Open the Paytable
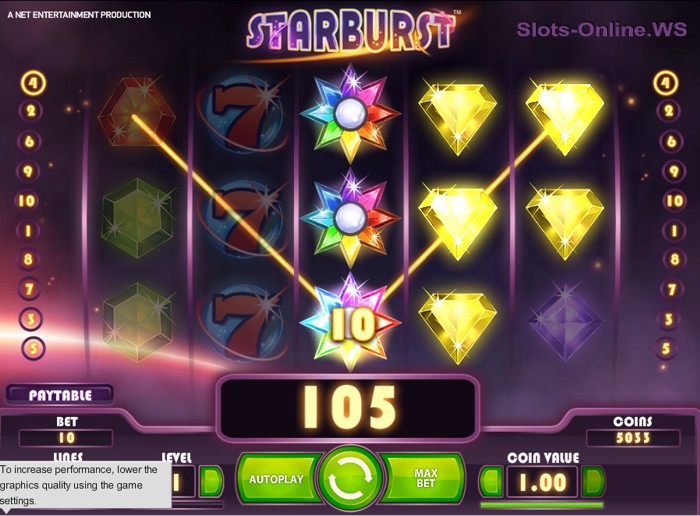The width and height of the screenshot is (700, 516). coord(60,395)
